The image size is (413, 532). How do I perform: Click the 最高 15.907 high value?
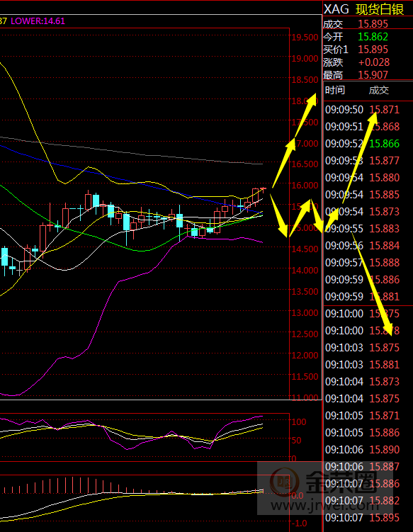[x=373, y=75]
